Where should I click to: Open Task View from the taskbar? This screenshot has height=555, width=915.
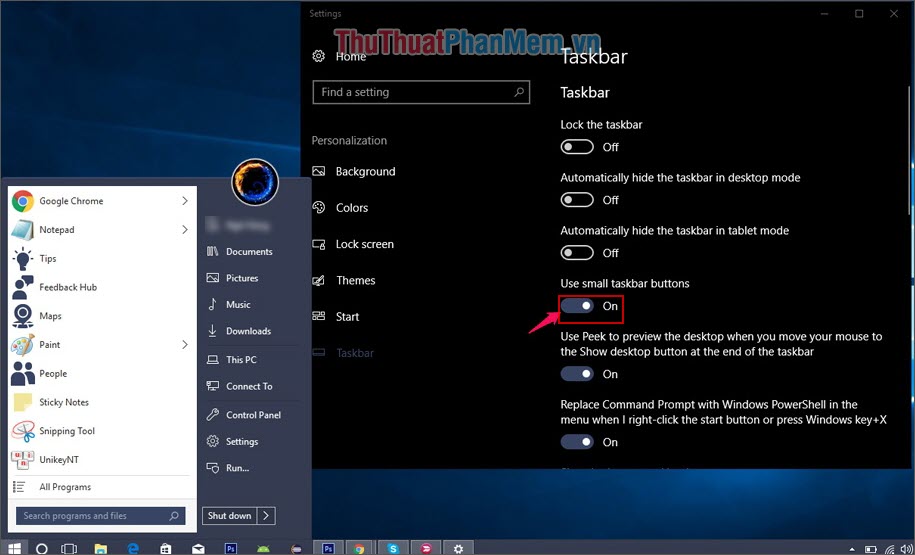pyautogui.click(x=69, y=549)
